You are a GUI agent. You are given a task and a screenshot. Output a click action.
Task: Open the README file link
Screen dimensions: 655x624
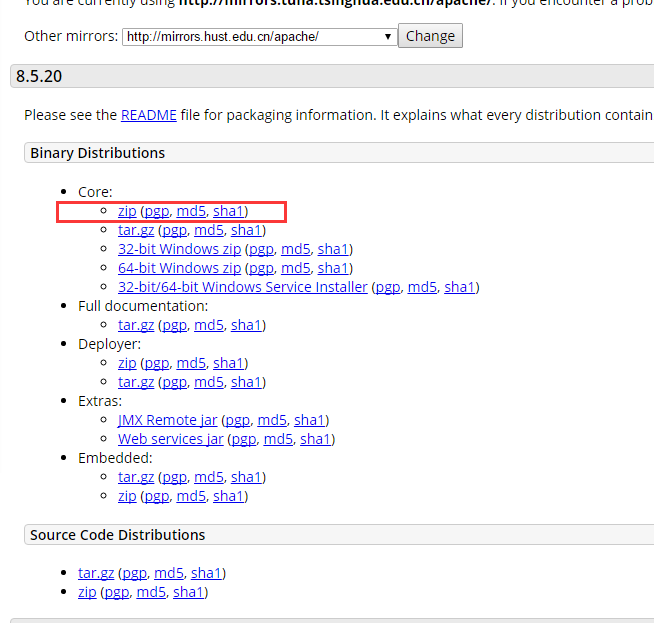click(149, 115)
